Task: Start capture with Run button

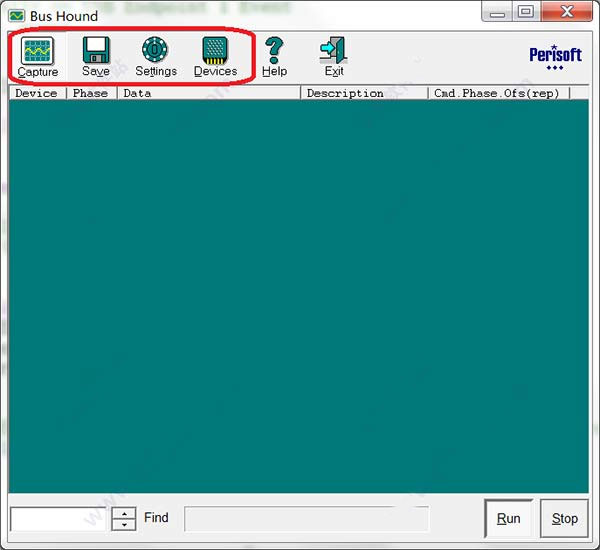Action: click(509, 519)
